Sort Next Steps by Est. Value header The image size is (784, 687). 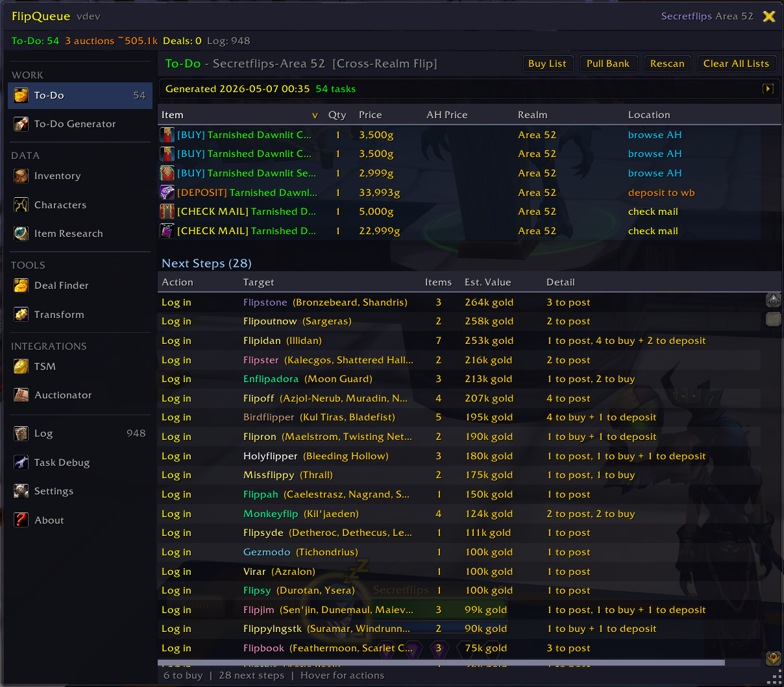488,282
